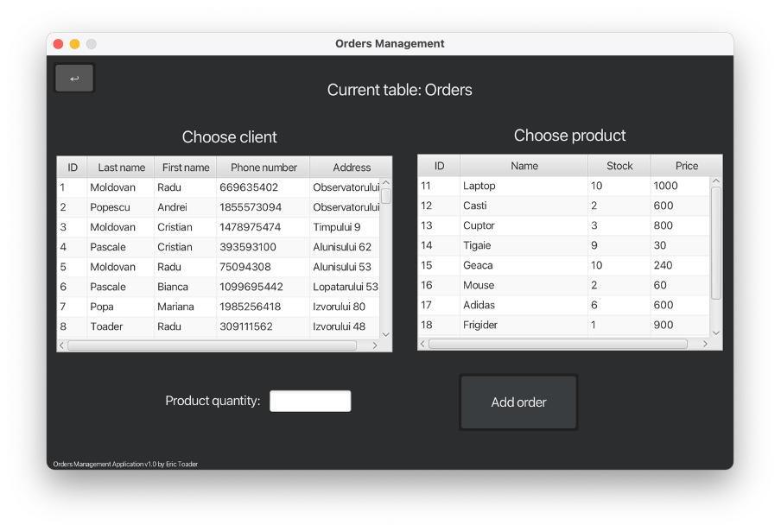Click client table scroll right arrow
This screenshot has height=532, width=781.
coord(375,345)
